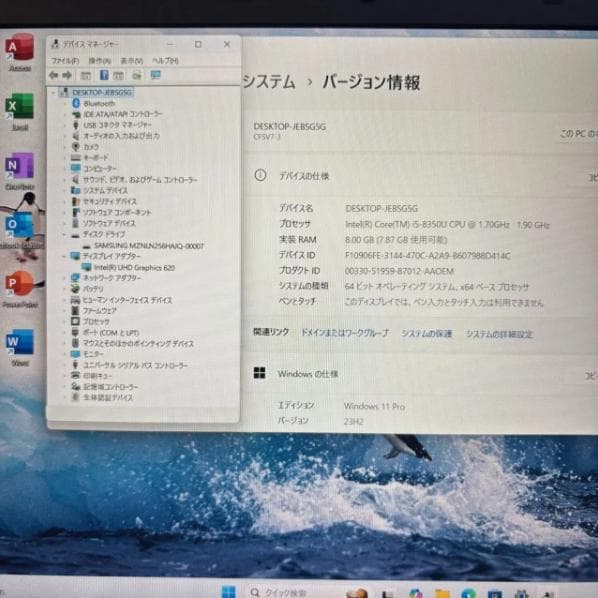Click the デバイスの仕様 section header
Image resolution: width=598 pixels, height=598 pixels.
pyautogui.click(x=304, y=176)
